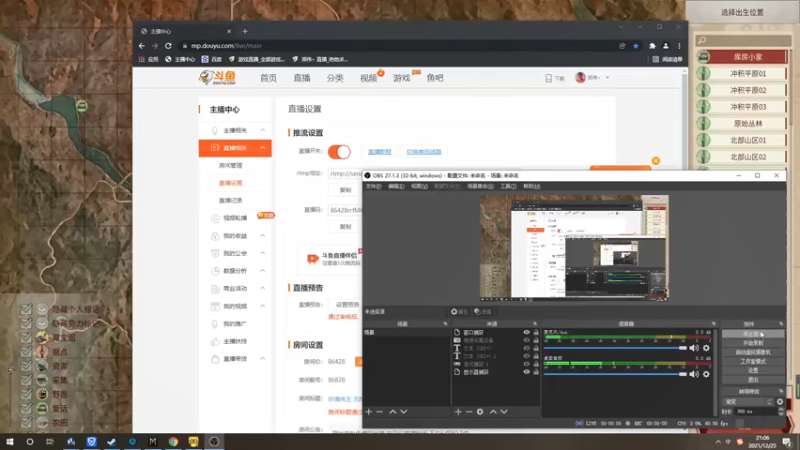Open 直播记录 in the Douyu sidebar
The height and width of the screenshot is (450, 800).
pyautogui.click(x=231, y=201)
